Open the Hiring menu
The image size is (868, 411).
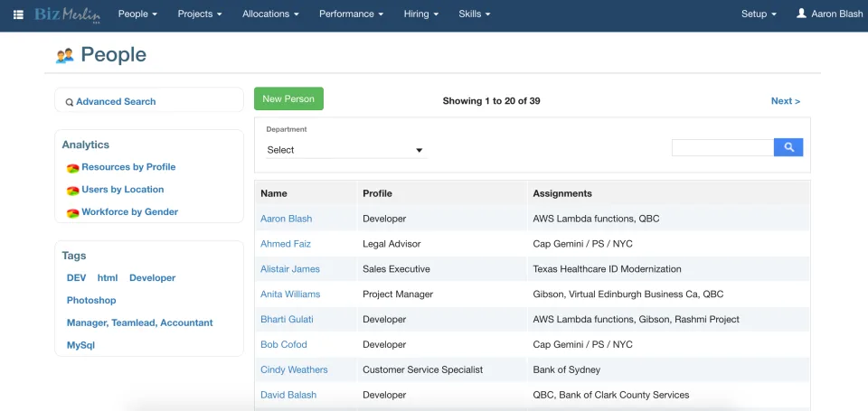coord(420,14)
